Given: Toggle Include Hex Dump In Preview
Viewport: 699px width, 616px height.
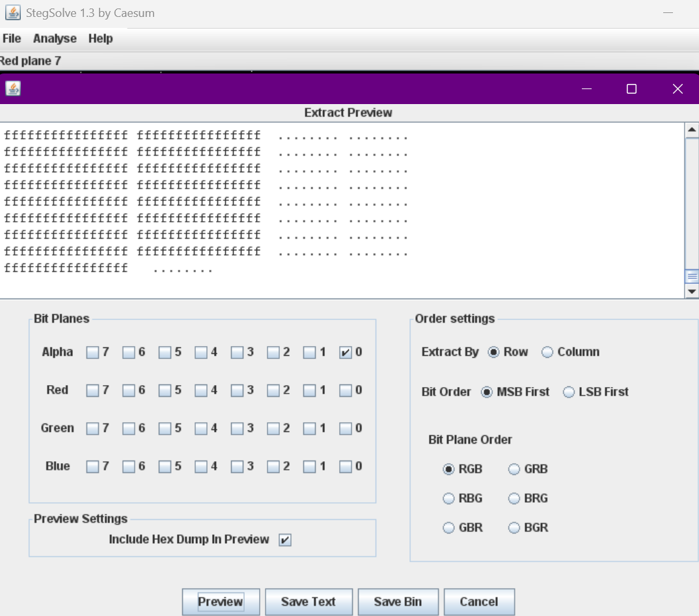Looking at the screenshot, I should [x=284, y=540].
